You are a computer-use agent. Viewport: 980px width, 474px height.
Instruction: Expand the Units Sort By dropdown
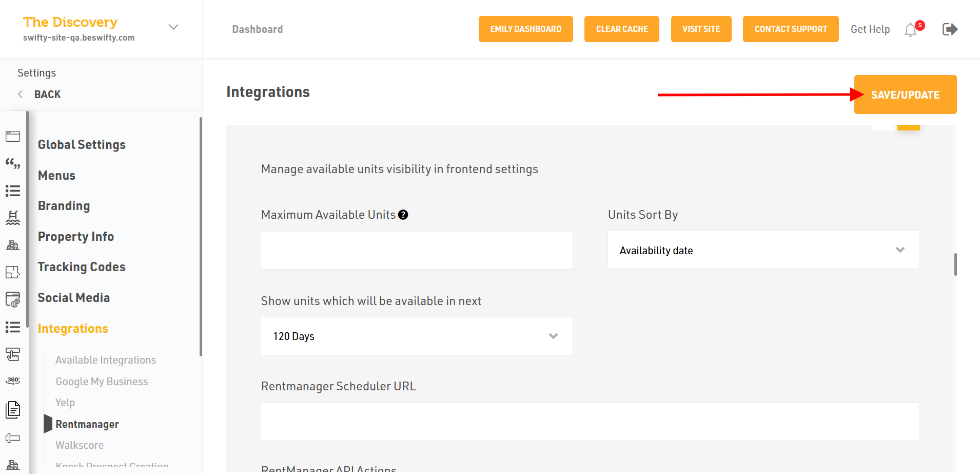point(763,250)
